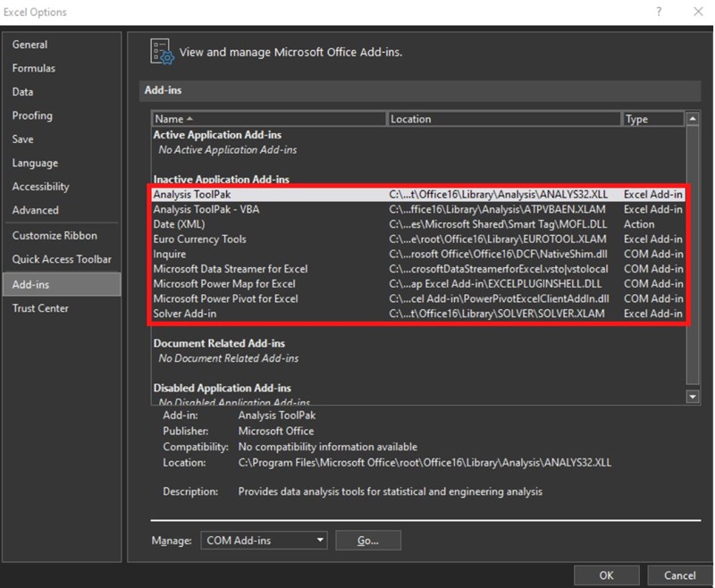Screen dimensions: 715x588
Task: Select the Inquire COM add-in
Action: click(x=268, y=254)
